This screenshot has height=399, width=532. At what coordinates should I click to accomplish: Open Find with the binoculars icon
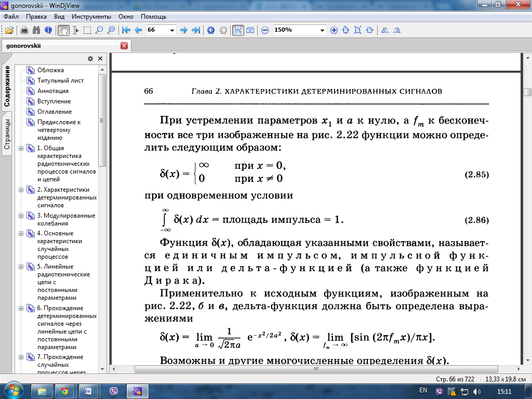point(36,30)
